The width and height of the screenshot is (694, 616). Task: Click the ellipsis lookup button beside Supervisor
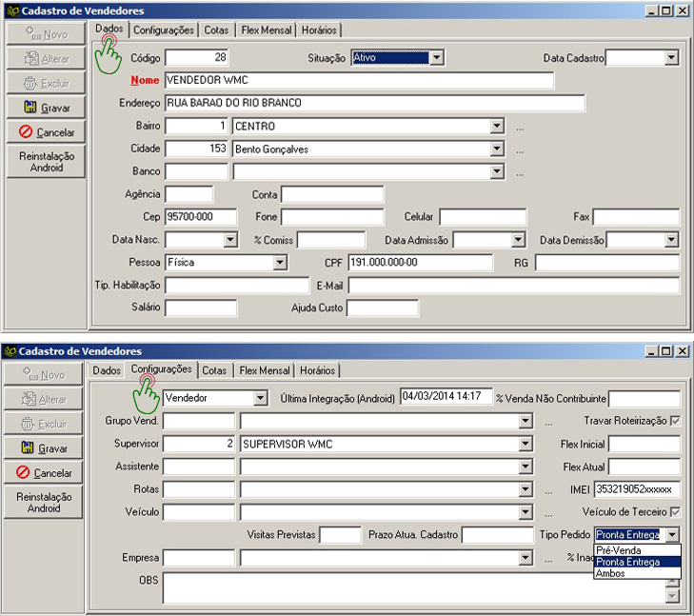(547, 445)
